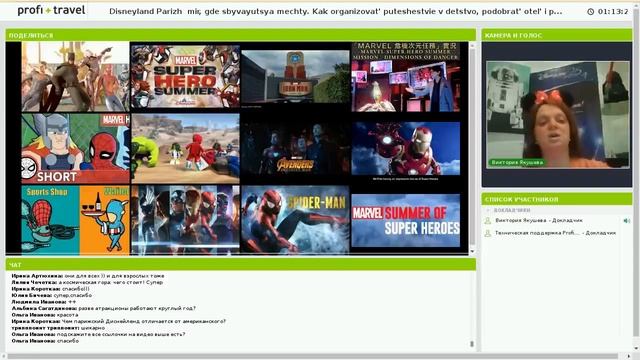Click the horizontal scrollbar at page bottom
Image resolution: width=640 pixels, height=360 pixels.
(312, 357)
